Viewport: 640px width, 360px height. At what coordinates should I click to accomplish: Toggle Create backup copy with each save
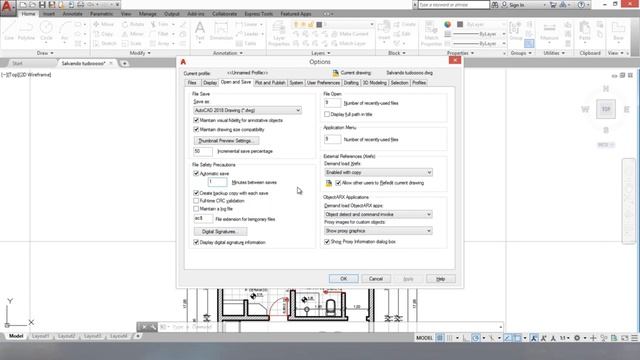click(196, 193)
